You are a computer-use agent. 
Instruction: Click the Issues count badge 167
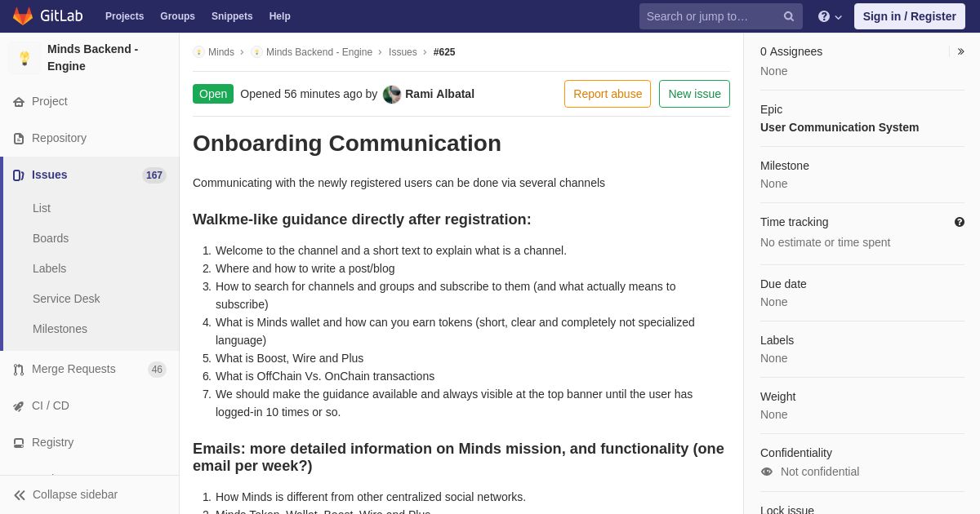coord(154,175)
